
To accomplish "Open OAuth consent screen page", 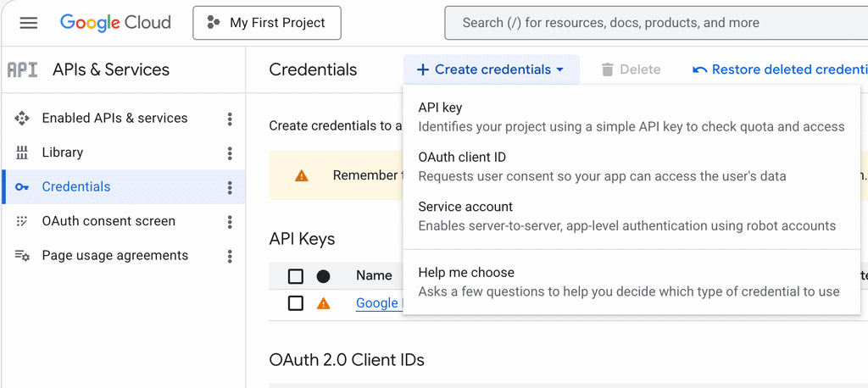I will coord(108,221).
